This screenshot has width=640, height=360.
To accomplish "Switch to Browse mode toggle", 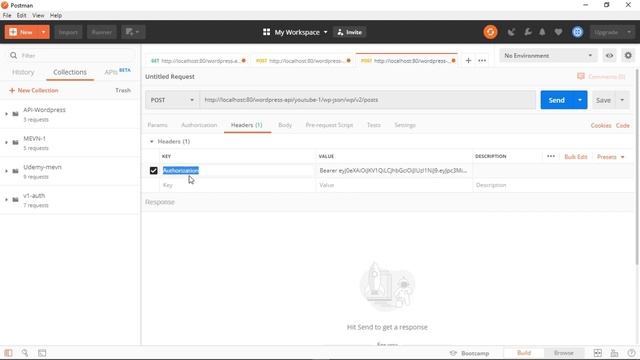I will point(563,353).
